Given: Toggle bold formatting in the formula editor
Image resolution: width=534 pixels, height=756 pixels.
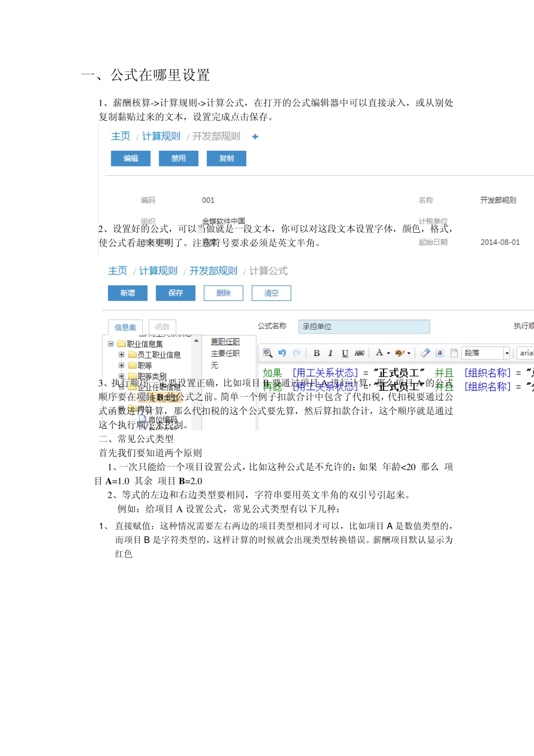Looking at the screenshot, I should (316, 353).
